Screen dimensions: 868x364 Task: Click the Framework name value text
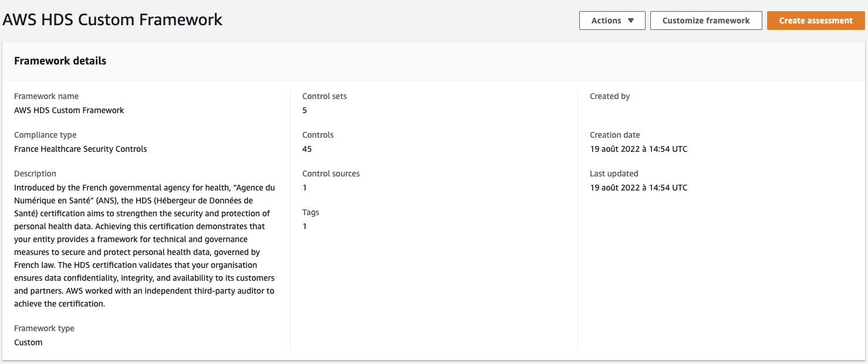coord(69,110)
